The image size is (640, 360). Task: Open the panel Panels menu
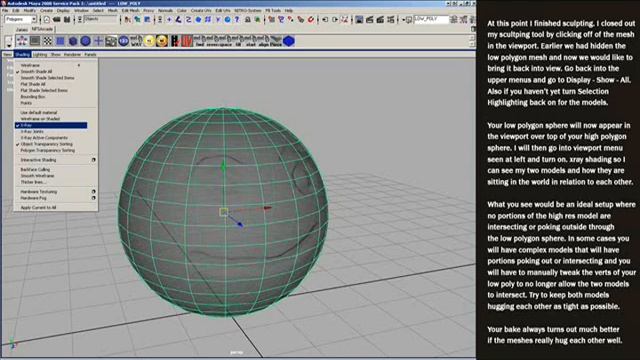point(90,54)
